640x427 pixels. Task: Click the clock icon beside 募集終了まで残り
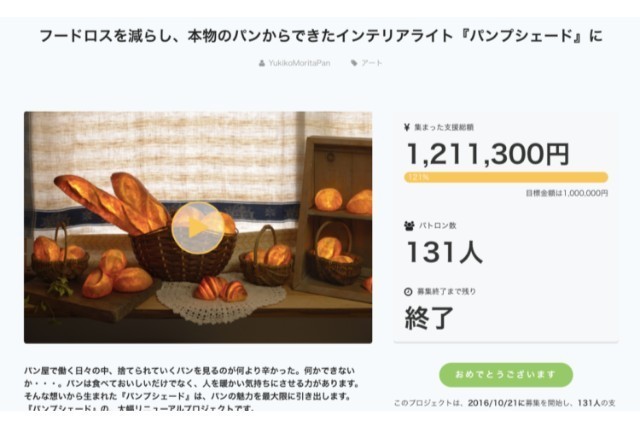tap(408, 292)
